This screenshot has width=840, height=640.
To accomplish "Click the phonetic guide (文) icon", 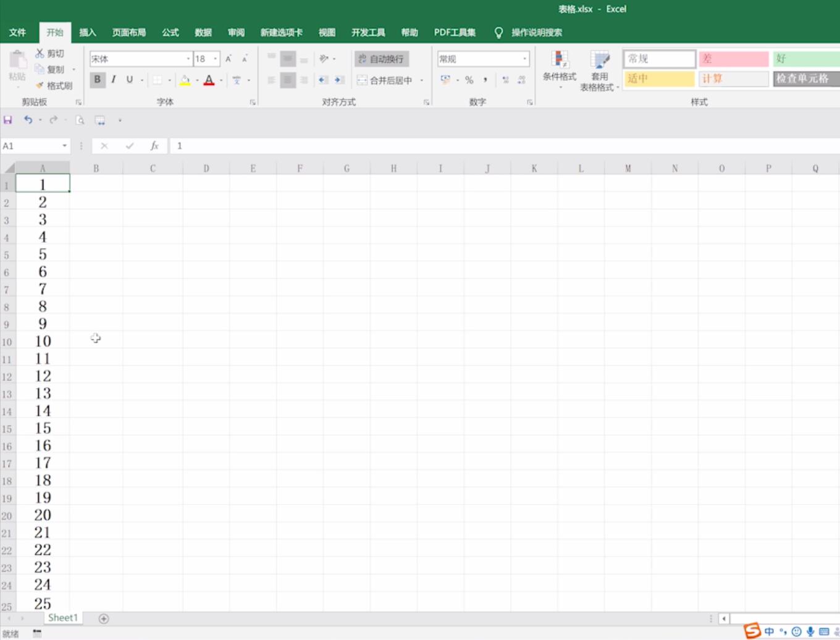I will point(237,80).
